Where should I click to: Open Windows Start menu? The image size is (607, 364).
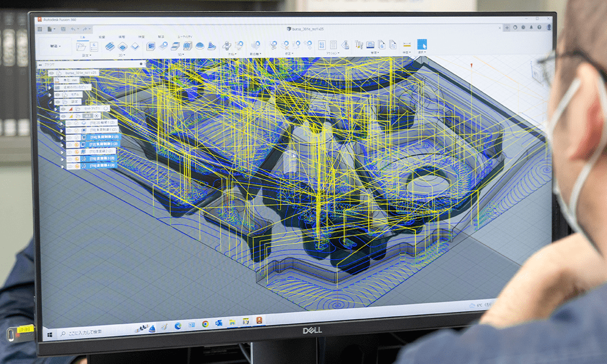pos(50,335)
